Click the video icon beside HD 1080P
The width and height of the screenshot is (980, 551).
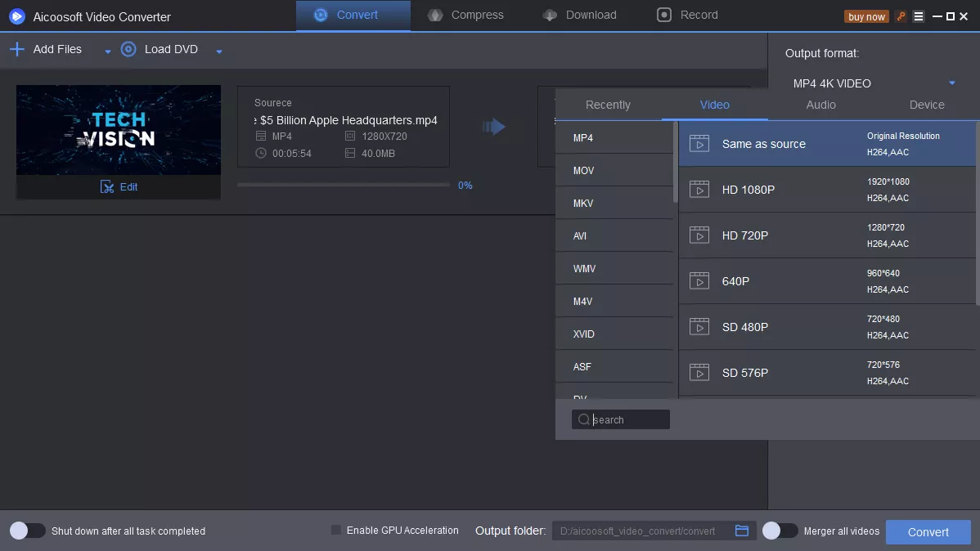(699, 190)
